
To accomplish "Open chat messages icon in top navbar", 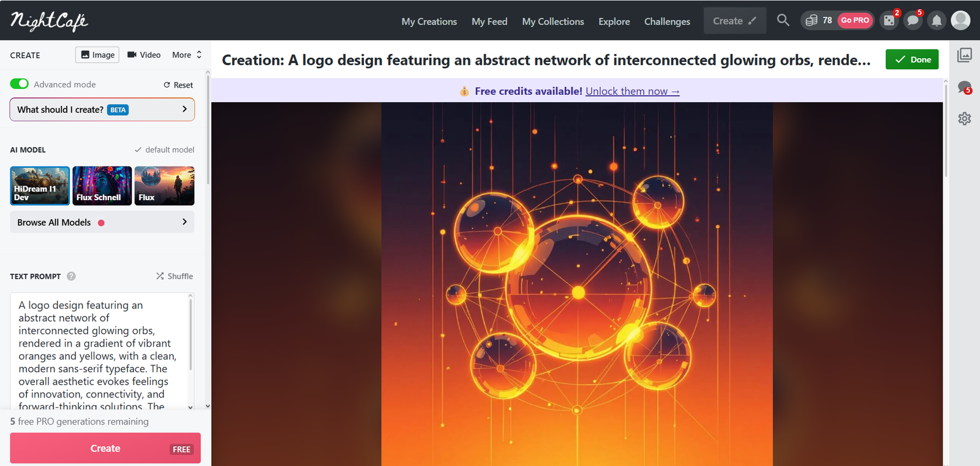I will click(913, 21).
